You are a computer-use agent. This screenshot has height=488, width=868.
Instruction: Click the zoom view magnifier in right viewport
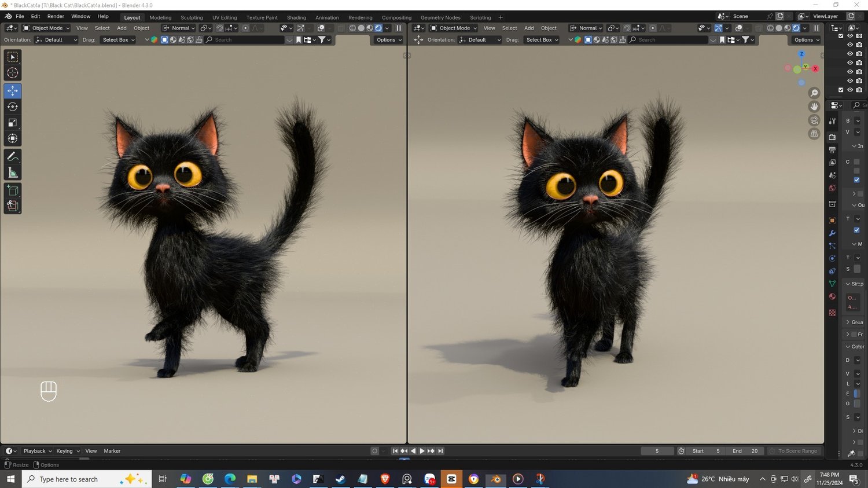click(x=814, y=93)
